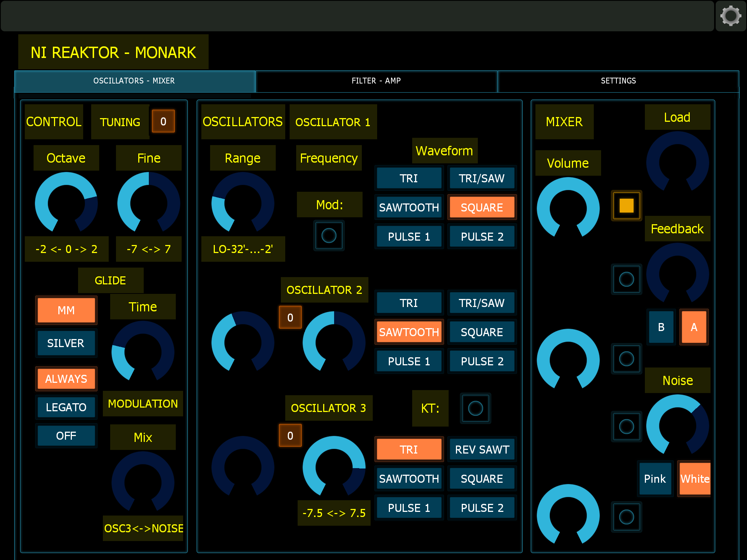747x560 pixels.
Task: Select SAWTOOTH waveform for Oscillator 2
Action: point(409,332)
